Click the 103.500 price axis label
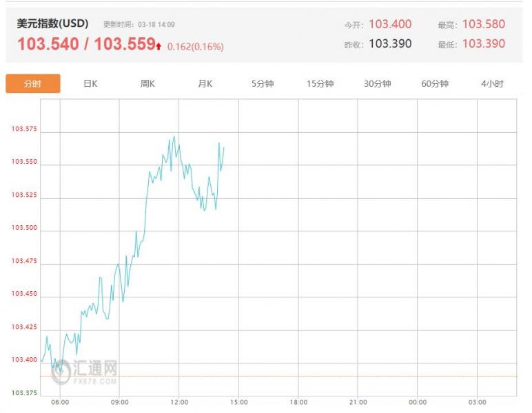 [23, 229]
